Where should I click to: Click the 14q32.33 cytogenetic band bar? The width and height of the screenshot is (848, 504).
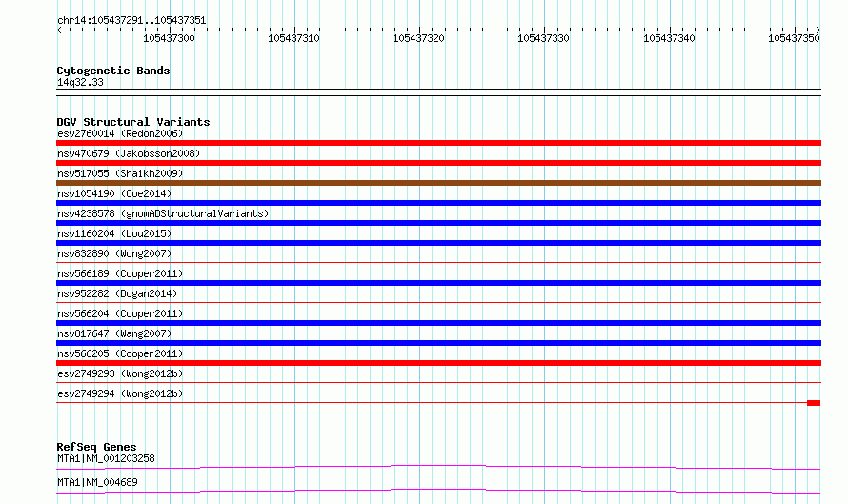(x=438, y=92)
